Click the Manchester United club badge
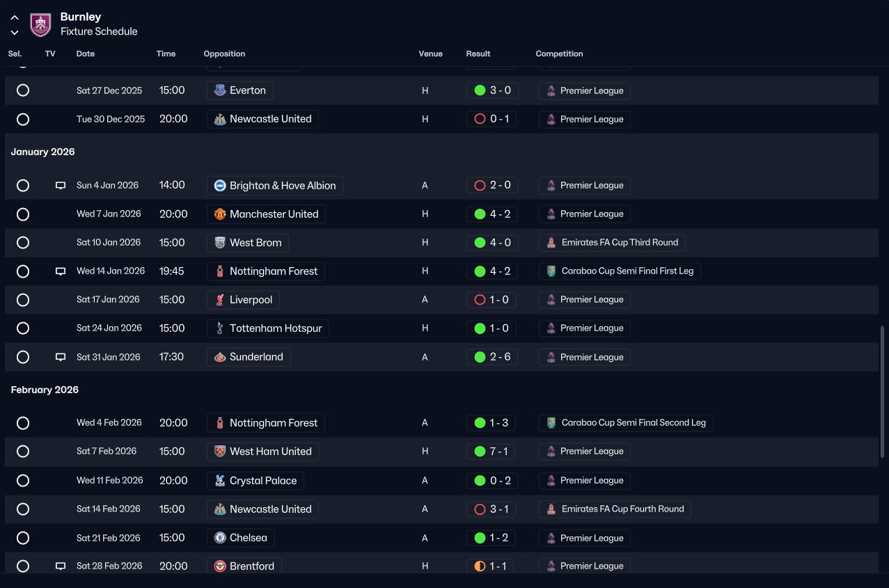 click(220, 214)
